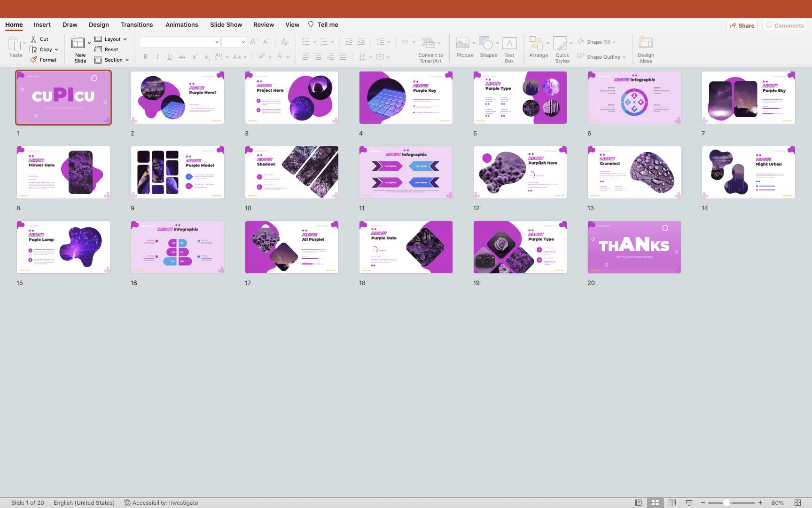Open the Section dropdown menu
Viewport: 812px width, 508px height.
tap(127, 60)
